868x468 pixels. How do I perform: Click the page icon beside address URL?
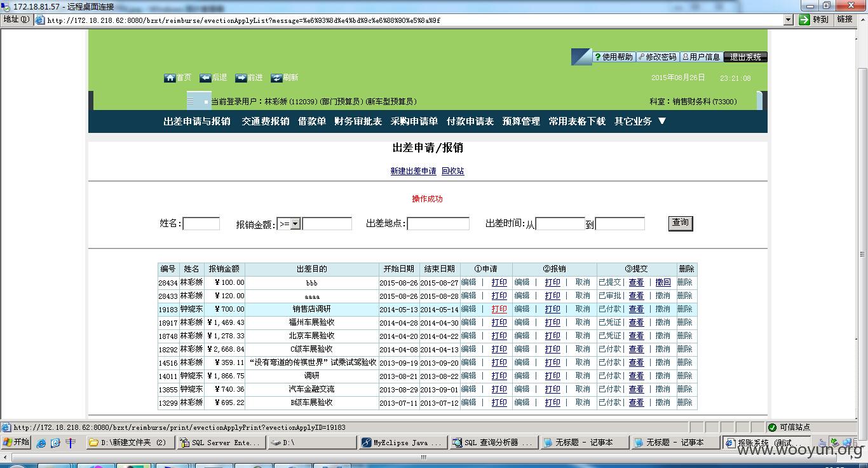(40, 20)
